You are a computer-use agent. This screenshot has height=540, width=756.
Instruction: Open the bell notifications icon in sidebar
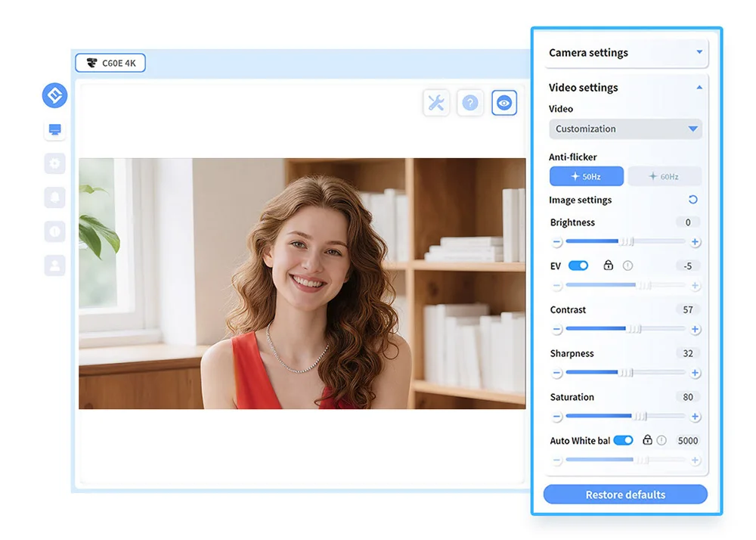[55, 197]
